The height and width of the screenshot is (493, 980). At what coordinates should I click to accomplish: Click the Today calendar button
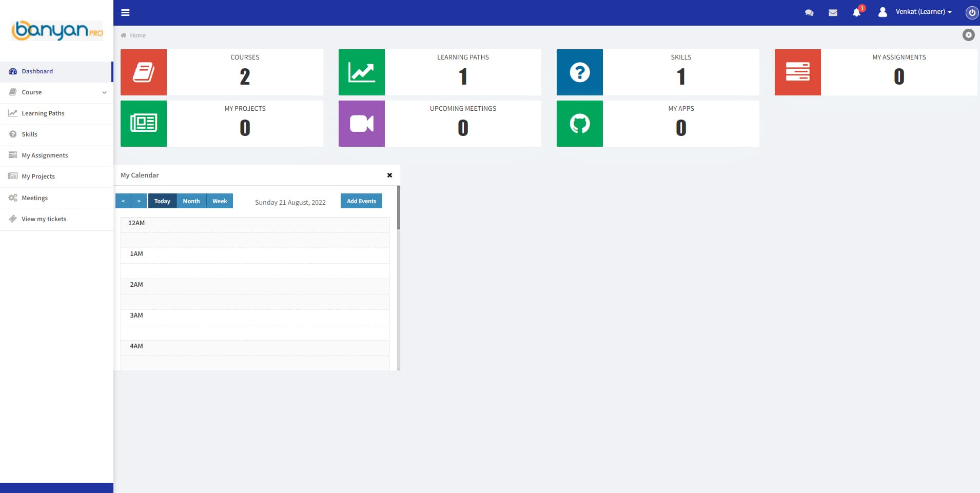(162, 201)
